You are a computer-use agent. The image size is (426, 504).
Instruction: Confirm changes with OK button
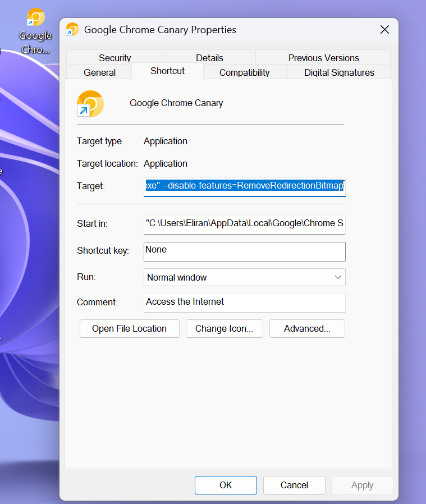[x=226, y=485]
